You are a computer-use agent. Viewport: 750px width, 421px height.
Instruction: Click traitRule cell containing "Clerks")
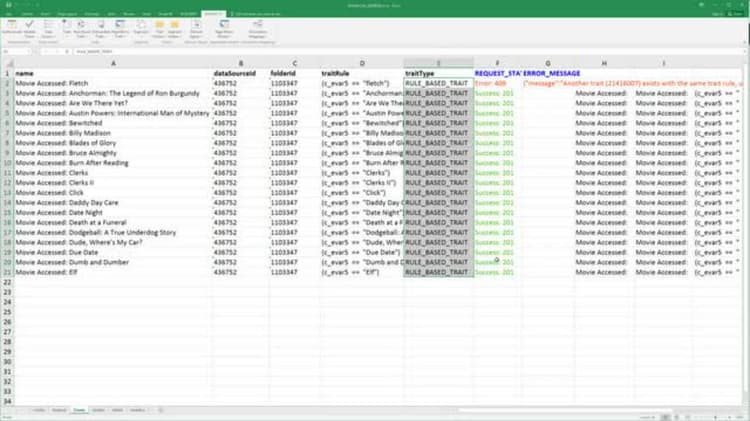click(362, 173)
